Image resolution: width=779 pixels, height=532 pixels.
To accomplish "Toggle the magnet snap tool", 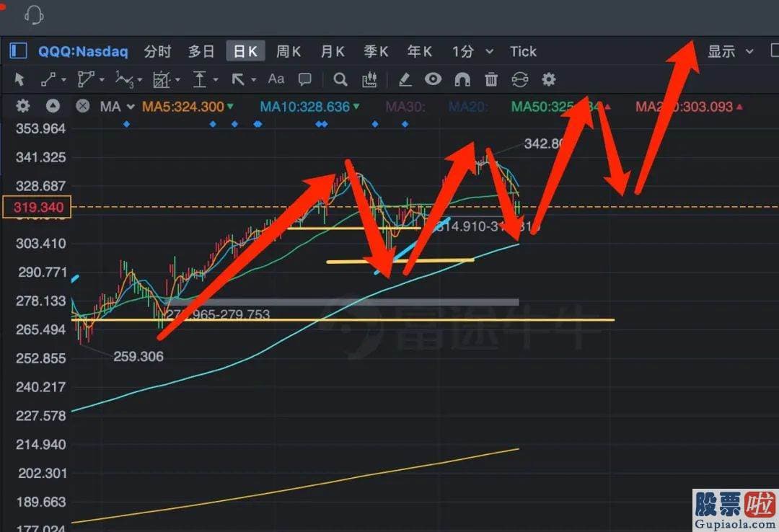I will [x=462, y=79].
